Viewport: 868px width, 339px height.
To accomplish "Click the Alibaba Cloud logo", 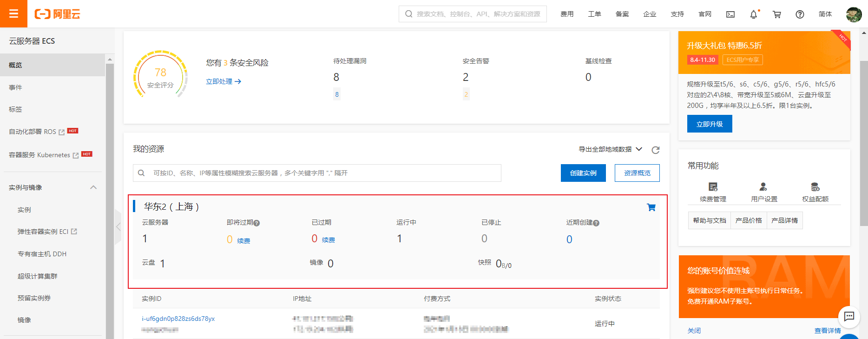I will pyautogui.click(x=58, y=14).
